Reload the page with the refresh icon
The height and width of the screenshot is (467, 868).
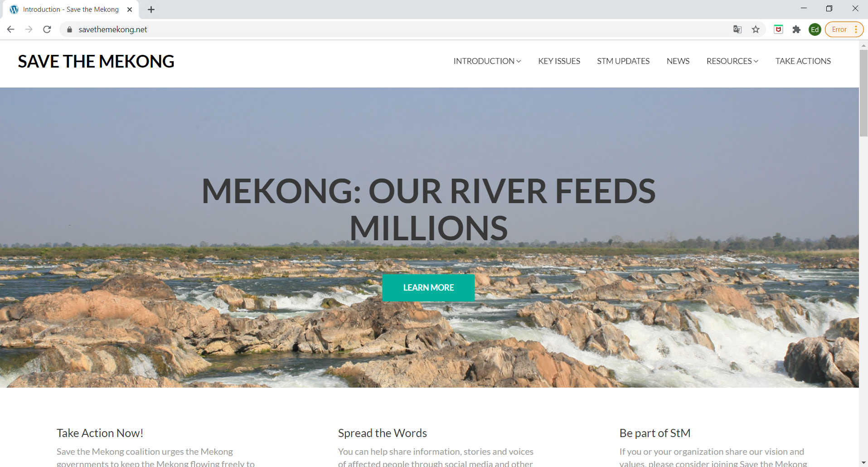point(47,29)
